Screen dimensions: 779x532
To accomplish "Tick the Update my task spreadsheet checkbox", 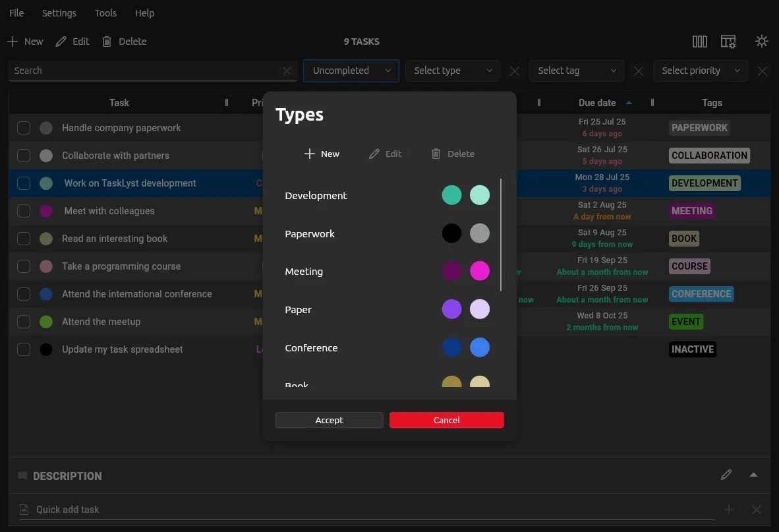I will pyautogui.click(x=24, y=349).
